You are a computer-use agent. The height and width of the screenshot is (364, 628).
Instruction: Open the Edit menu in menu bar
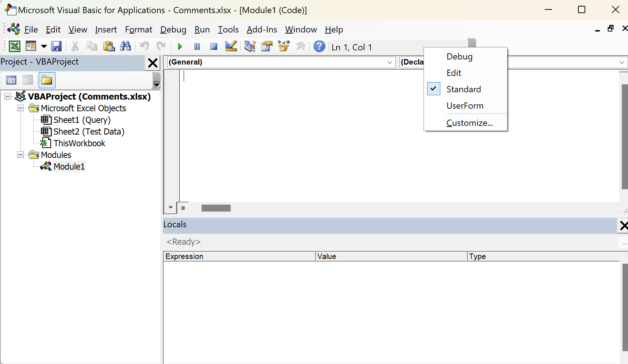click(x=53, y=30)
